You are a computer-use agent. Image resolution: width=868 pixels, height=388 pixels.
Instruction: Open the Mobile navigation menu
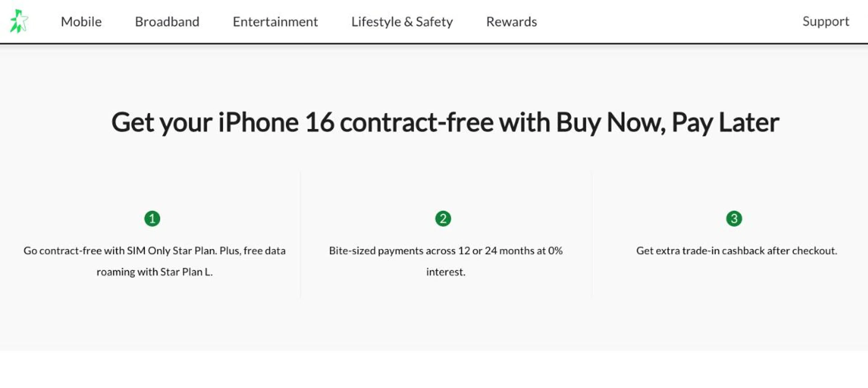(81, 22)
